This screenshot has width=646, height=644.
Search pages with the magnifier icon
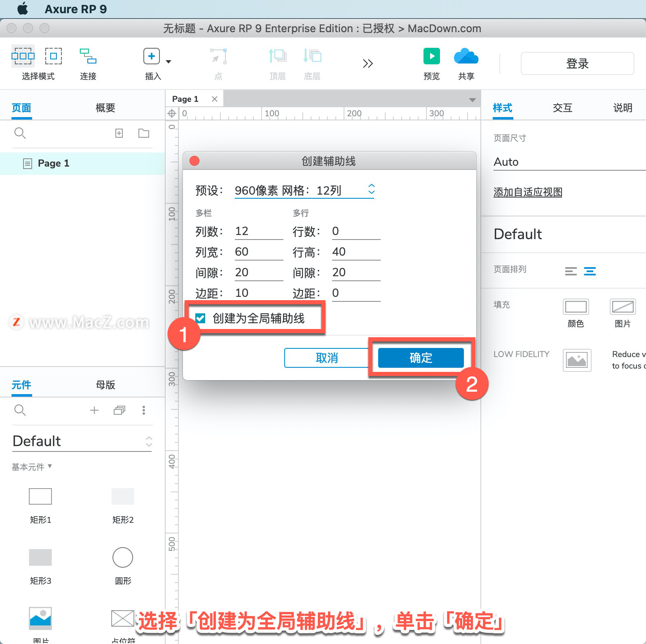pyautogui.click(x=20, y=133)
